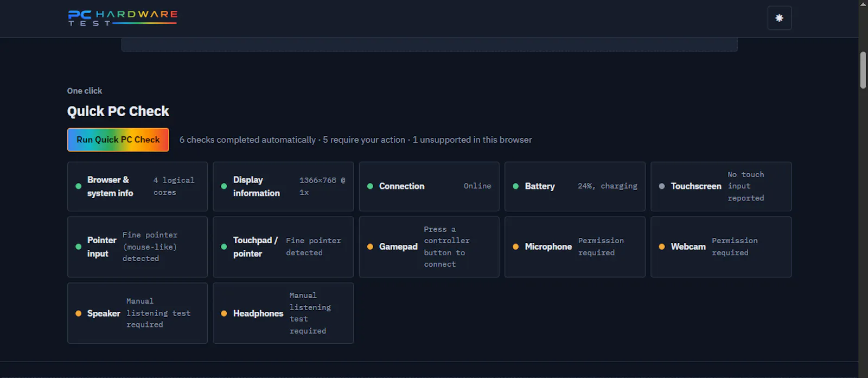Click the orange status dot beside Webcam
The height and width of the screenshot is (378, 868).
click(x=662, y=247)
